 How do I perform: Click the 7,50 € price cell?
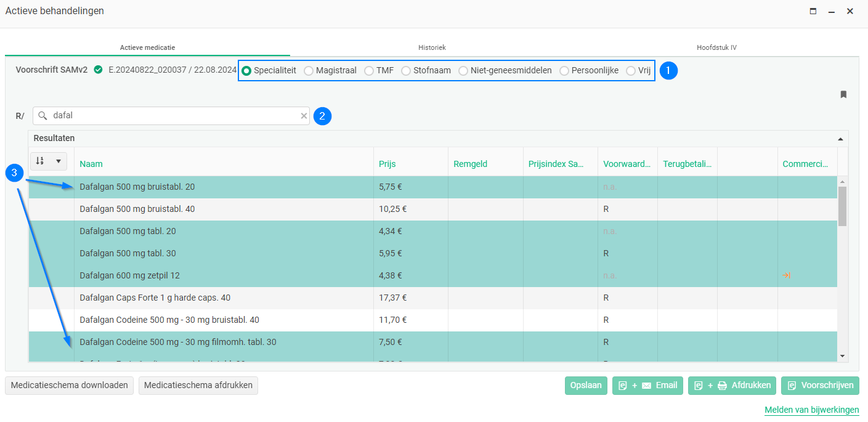click(x=410, y=342)
